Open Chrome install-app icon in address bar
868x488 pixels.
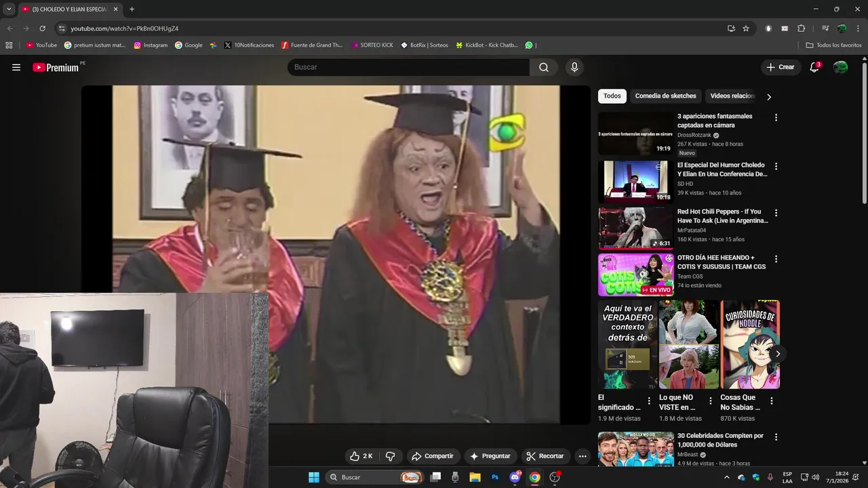pos(731,28)
